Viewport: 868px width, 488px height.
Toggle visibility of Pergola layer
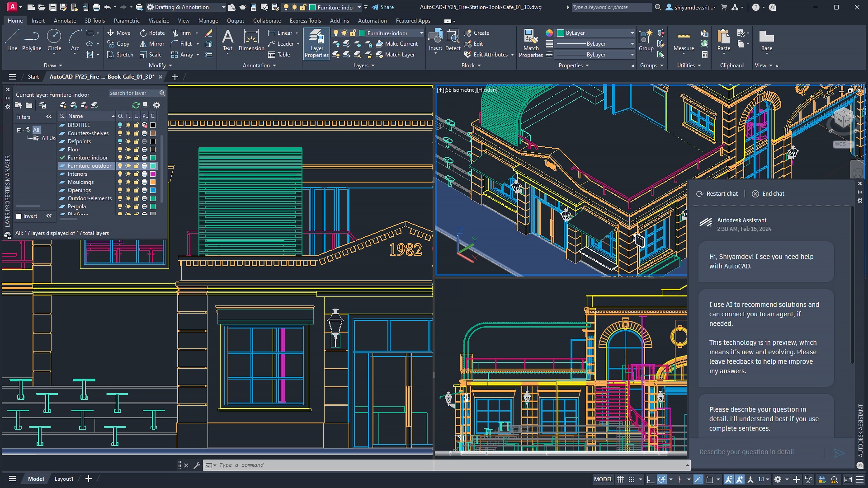[119, 206]
